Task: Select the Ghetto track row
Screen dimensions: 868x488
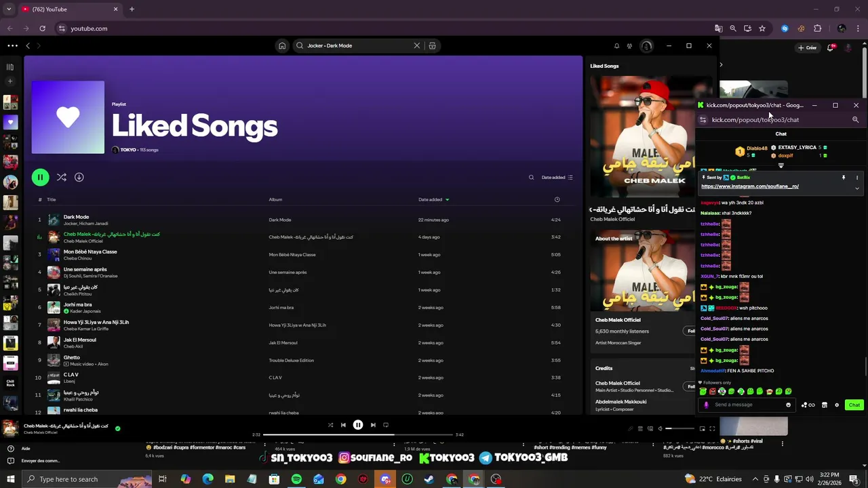Action: click(303, 361)
